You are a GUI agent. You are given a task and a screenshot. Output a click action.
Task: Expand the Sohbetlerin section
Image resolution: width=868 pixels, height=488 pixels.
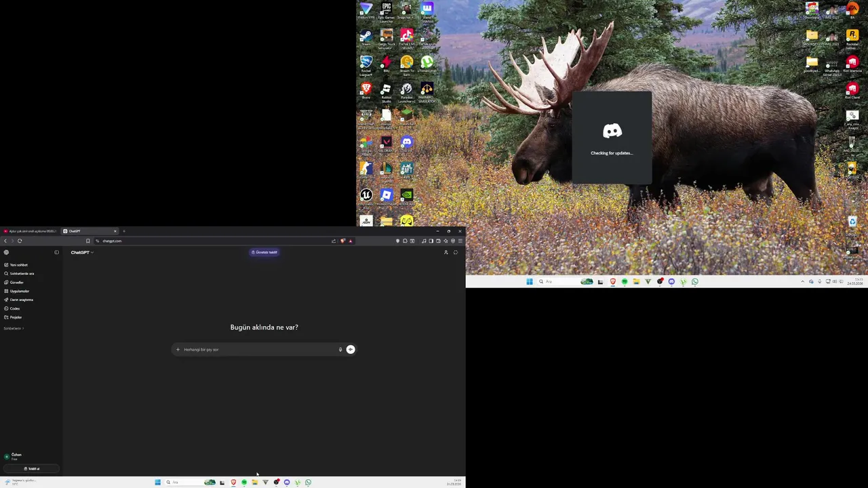[x=14, y=328]
